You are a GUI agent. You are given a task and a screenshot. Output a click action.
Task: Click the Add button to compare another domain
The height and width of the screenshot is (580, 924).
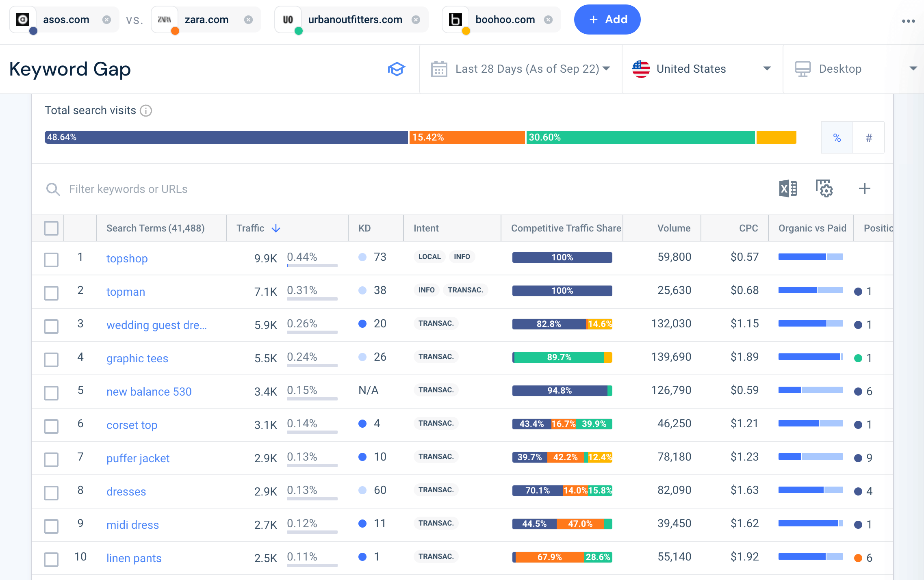click(607, 19)
